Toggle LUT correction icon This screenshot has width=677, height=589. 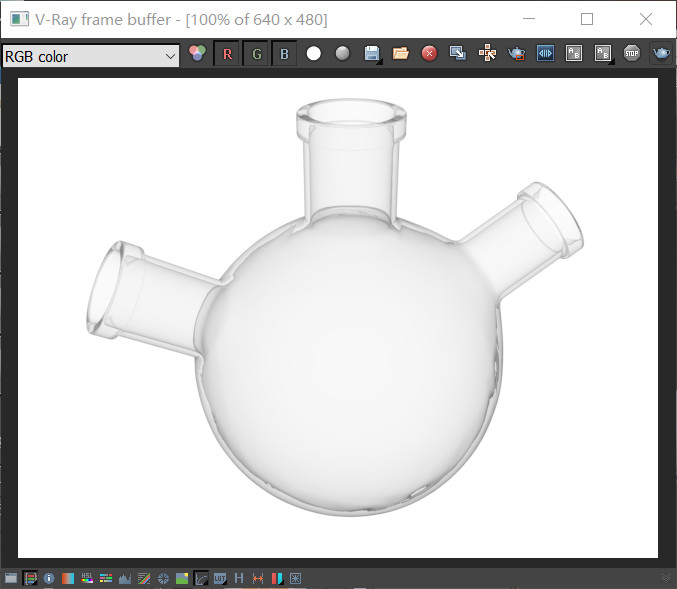tap(220, 578)
